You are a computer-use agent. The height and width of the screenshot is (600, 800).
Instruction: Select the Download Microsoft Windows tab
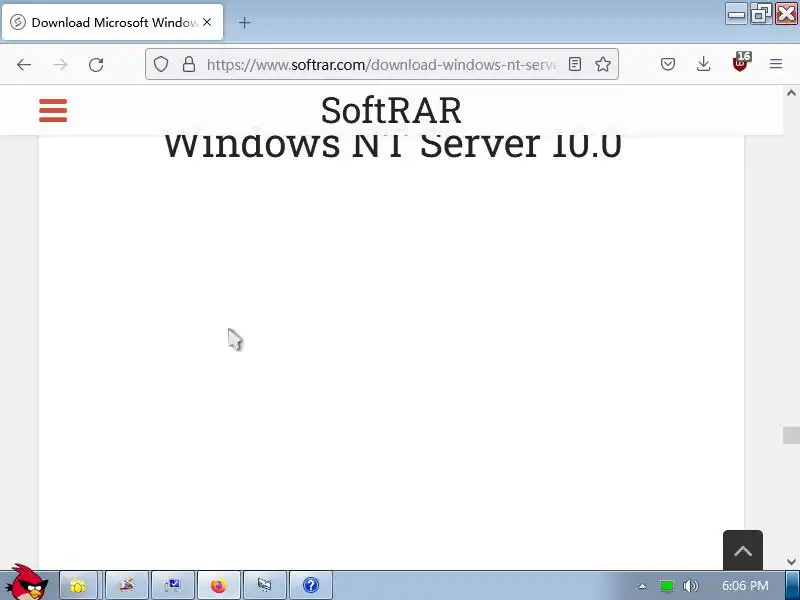113,22
